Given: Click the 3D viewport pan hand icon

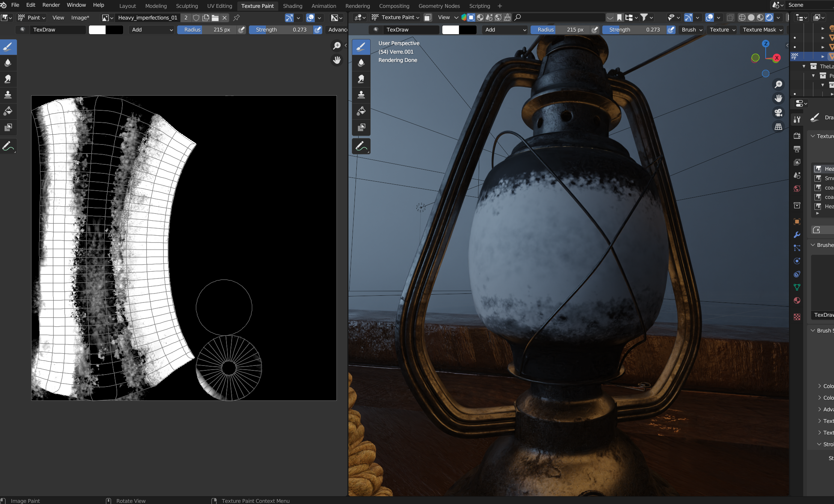Looking at the screenshot, I should (x=778, y=98).
